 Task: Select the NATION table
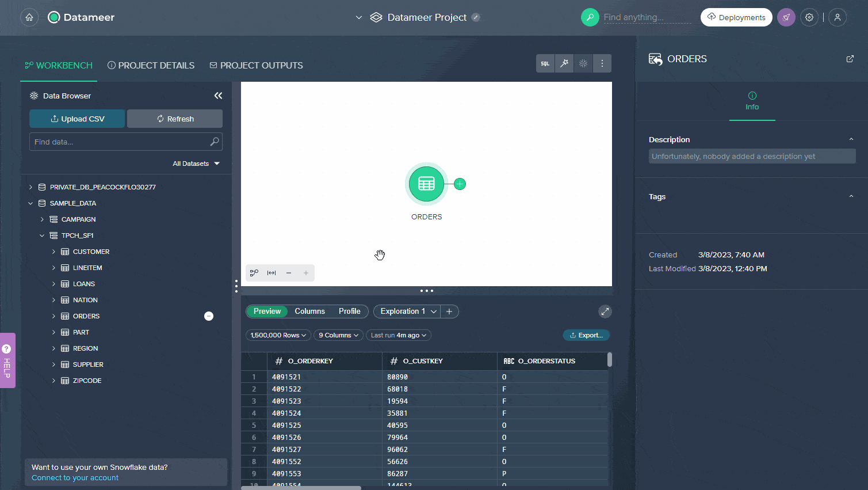[x=85, y=300]
